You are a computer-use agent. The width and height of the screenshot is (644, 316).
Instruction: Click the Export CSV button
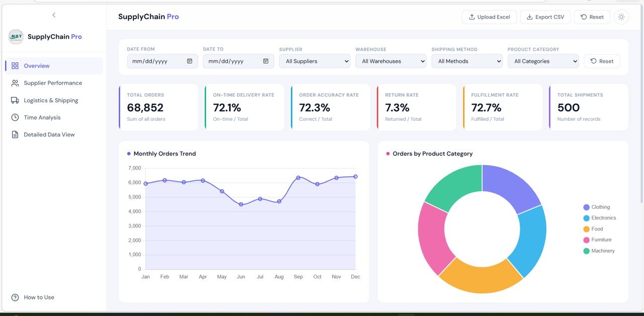pos(545,17)
